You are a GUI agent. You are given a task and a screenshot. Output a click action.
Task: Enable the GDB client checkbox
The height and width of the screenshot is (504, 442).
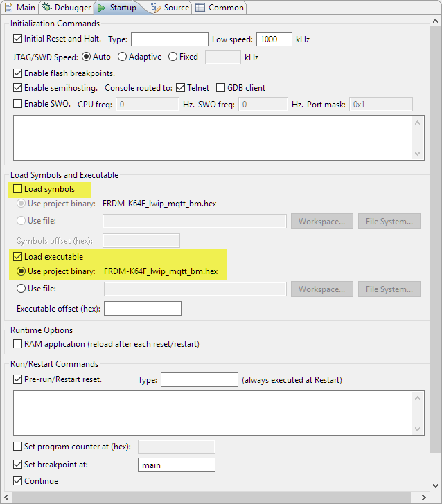click(x=221, y=88)
